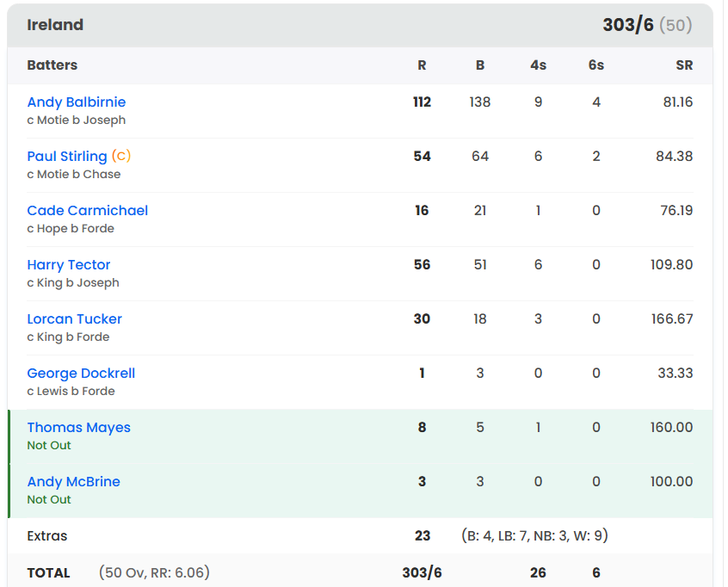Open George Dockrell player link
The image size is (728, 587).
pyautogui.click(x=81, y=374)
